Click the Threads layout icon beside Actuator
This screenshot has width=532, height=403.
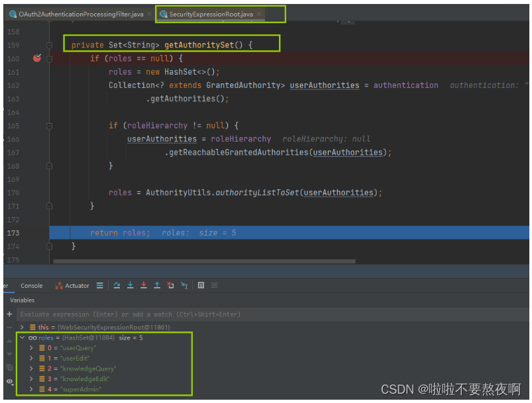pyautogui.click(x=100, y=285)
